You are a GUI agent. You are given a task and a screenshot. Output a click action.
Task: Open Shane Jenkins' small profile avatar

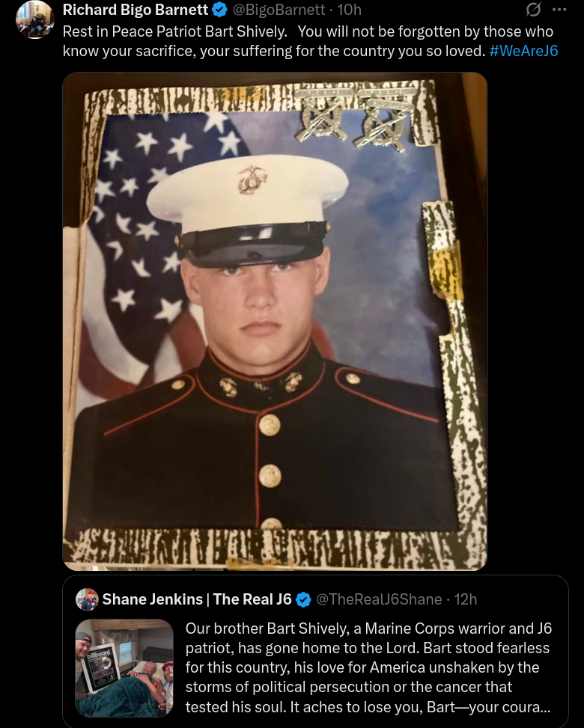pos(87,599)
